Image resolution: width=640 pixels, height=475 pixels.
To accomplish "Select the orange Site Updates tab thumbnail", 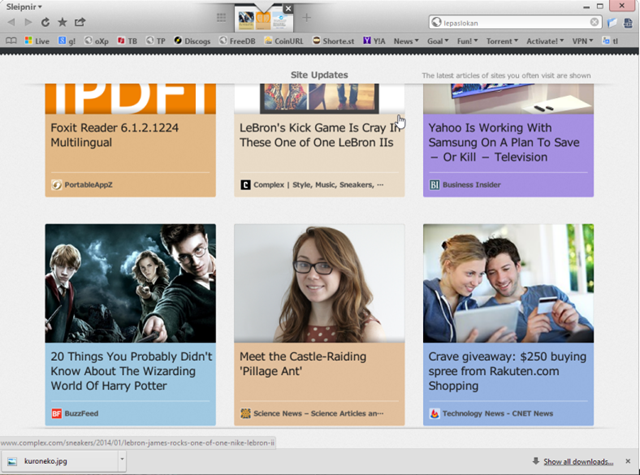I will point(263,20).
